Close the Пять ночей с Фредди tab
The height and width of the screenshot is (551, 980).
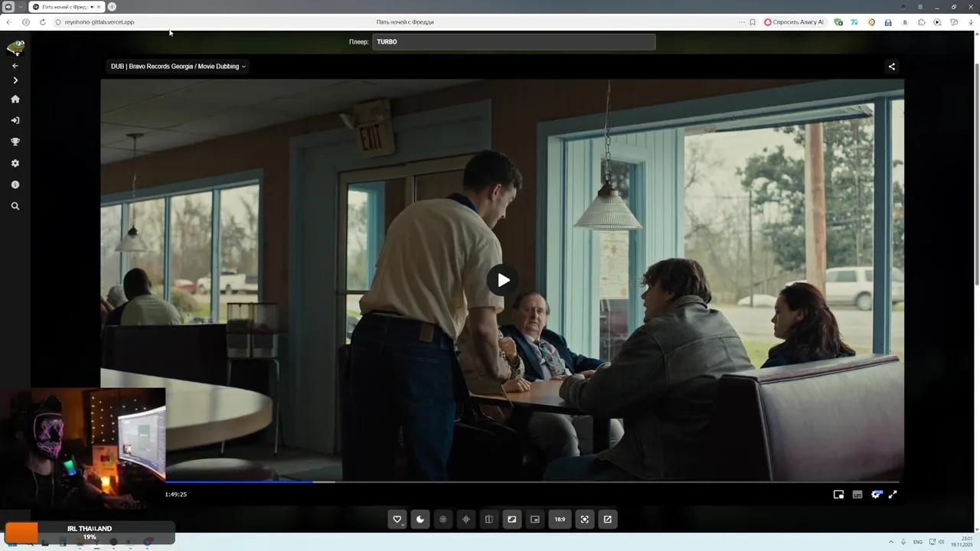100,7
